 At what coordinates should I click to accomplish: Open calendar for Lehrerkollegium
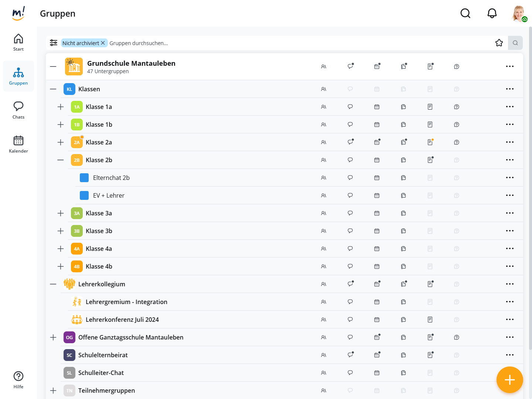coord(377,284)
